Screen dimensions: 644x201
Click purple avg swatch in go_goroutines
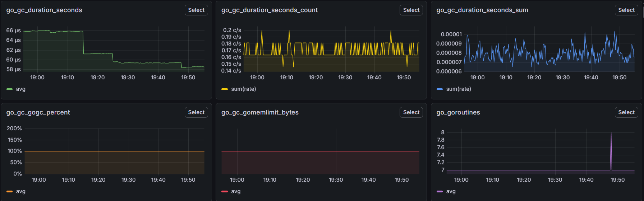tap(440, 191)
